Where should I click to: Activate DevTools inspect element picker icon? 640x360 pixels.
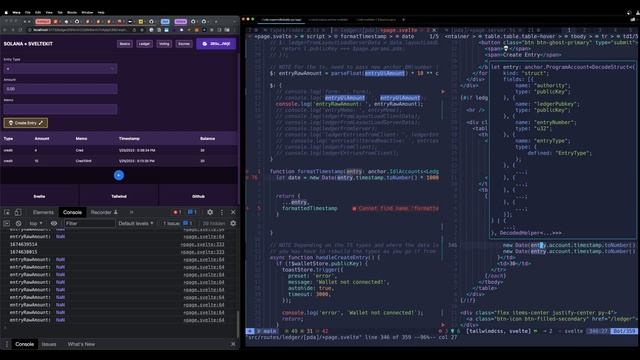(x=7, y=212)
